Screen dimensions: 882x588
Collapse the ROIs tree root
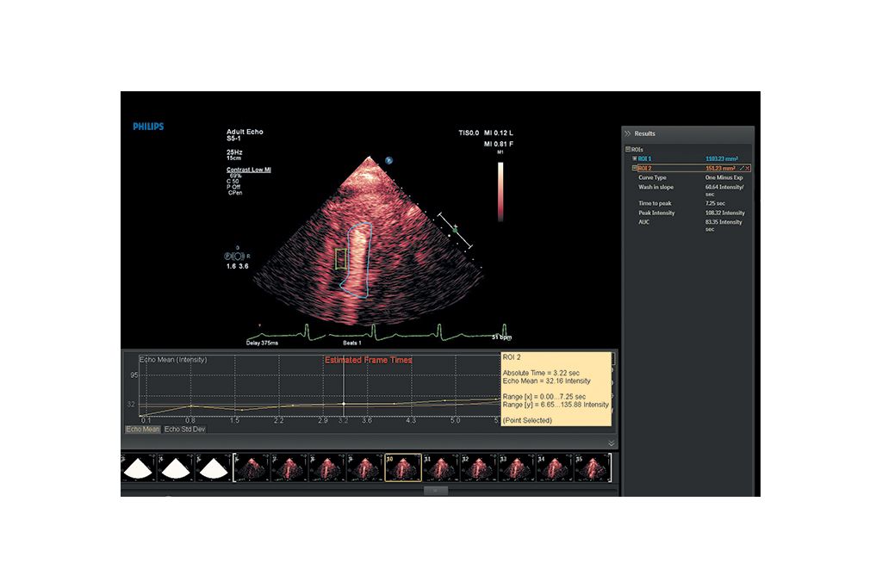coord(628,150)
